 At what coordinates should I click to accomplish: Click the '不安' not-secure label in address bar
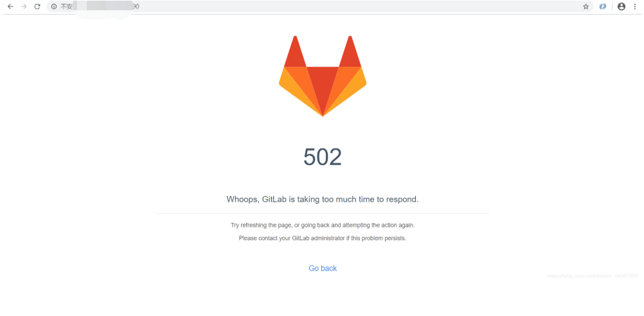pos(67,6)
